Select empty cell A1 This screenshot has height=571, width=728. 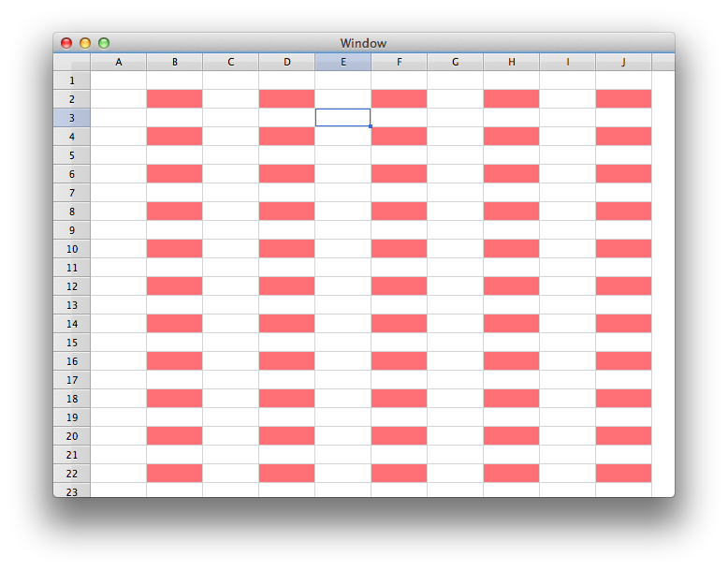[119, 81]
